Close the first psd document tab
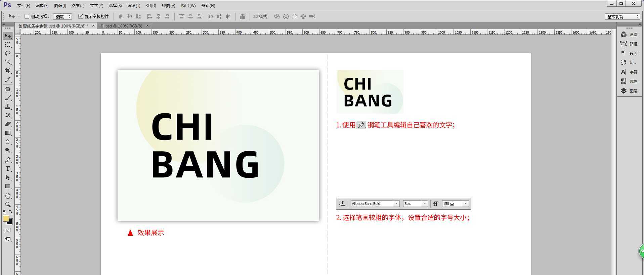 tap(93, 26)
